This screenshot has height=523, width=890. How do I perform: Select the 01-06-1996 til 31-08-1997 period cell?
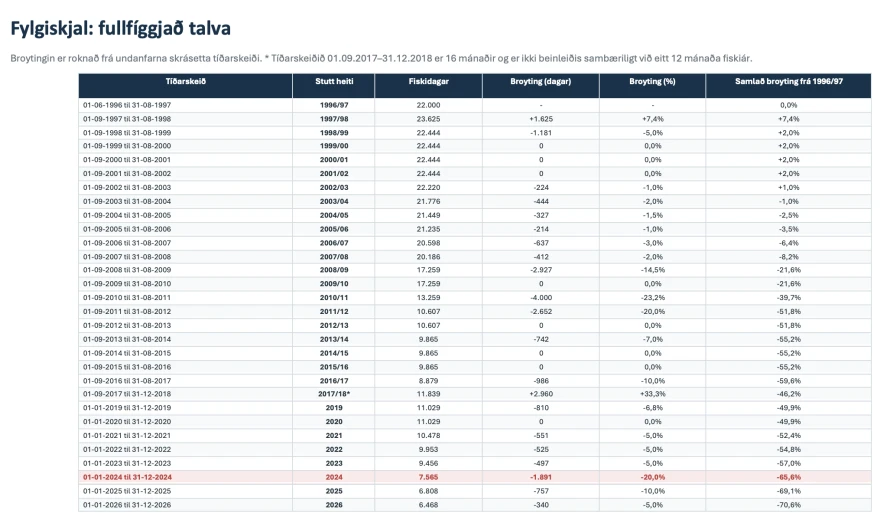pos(127,105)
